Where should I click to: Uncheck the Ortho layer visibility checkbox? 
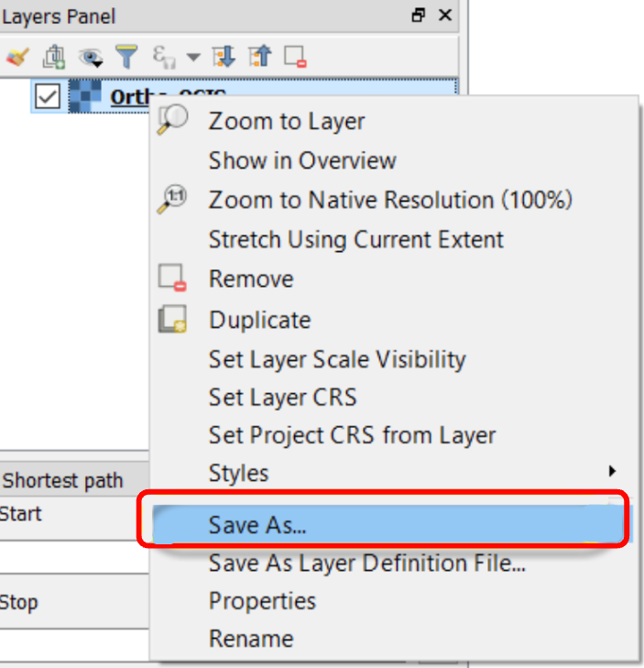pos(48,96)
